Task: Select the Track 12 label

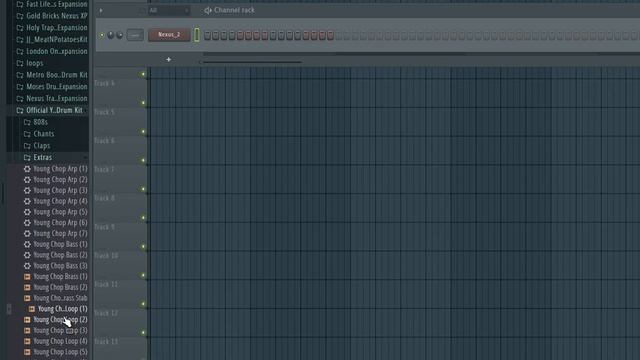Action: click(106, 313)
